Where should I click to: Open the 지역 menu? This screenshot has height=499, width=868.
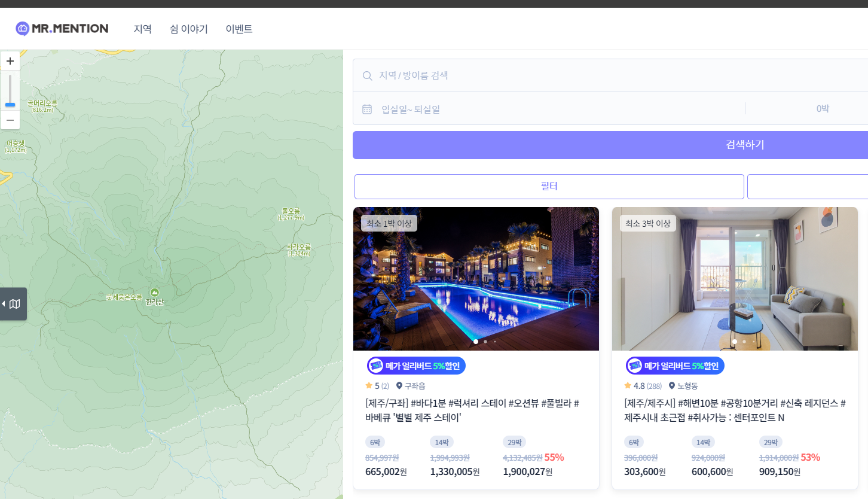[143, 29]
